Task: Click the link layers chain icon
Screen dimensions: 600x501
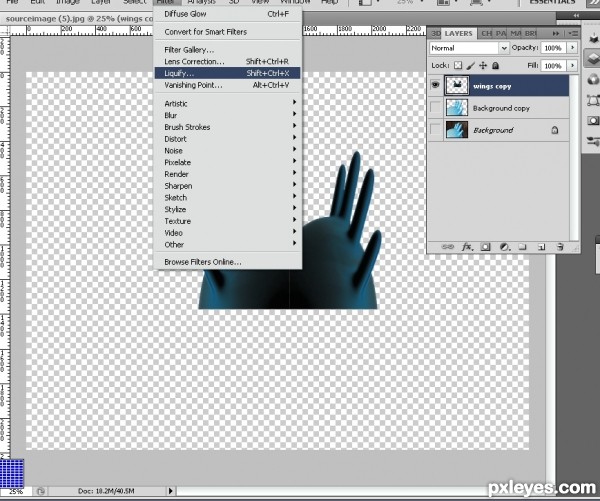Action: [x=447, y=247]
